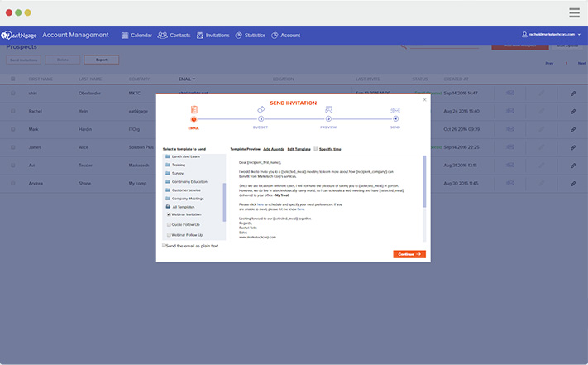
Task: Close the Send Invitation dialog with the X
Action: coord(424,100)
